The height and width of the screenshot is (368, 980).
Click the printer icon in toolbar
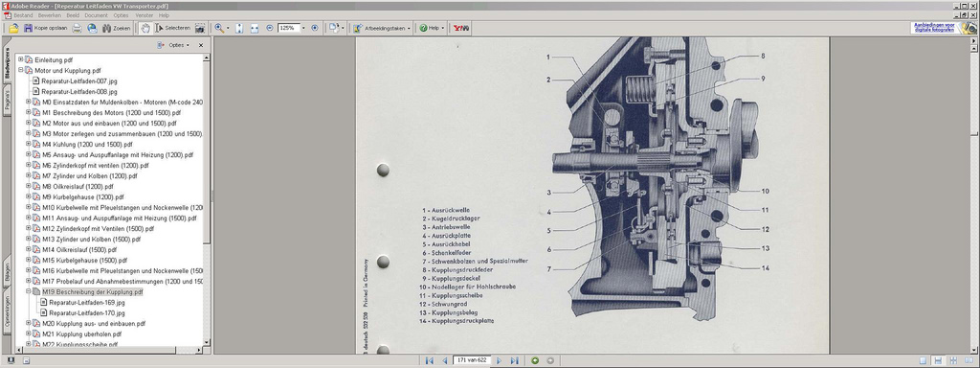point(77,28)
